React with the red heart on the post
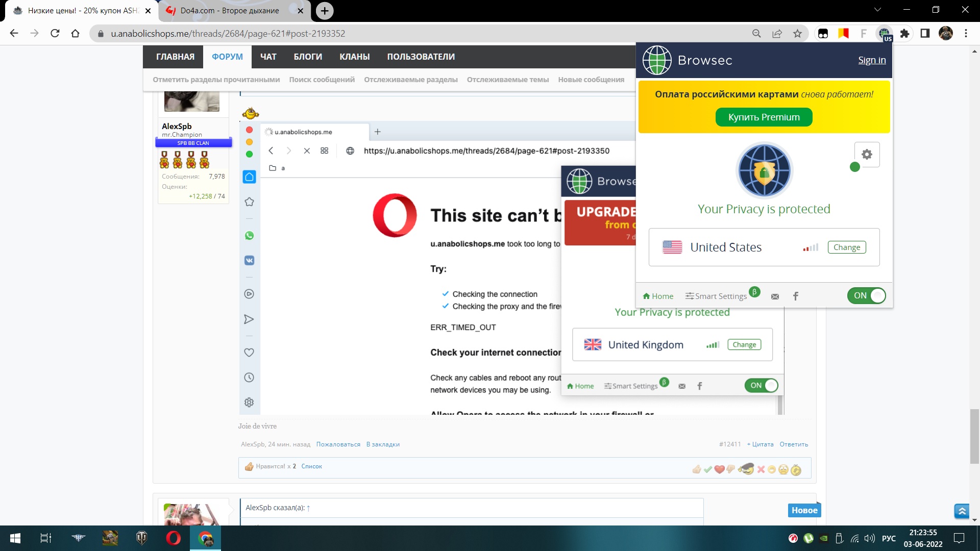Viewport: 980px width, 551px height. 720,469
